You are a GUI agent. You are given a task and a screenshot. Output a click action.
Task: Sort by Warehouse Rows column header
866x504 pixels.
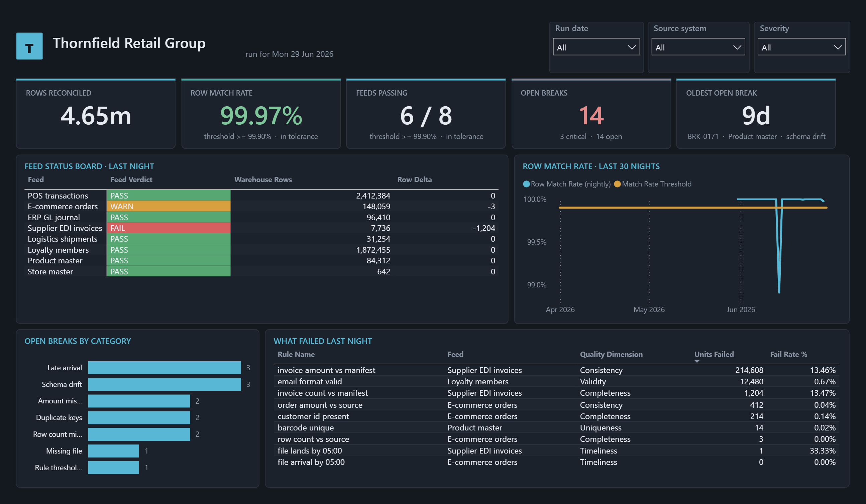[263, 180]
